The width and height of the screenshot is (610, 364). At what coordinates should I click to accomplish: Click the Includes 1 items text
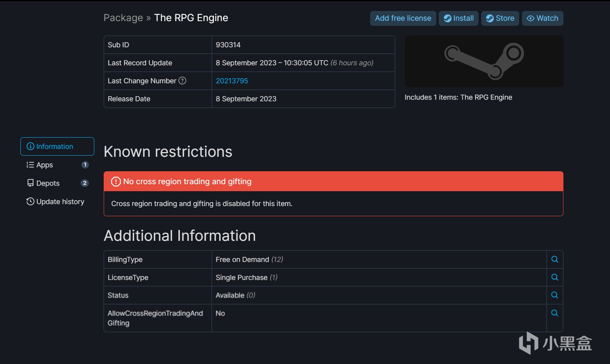tap(458, 97)
